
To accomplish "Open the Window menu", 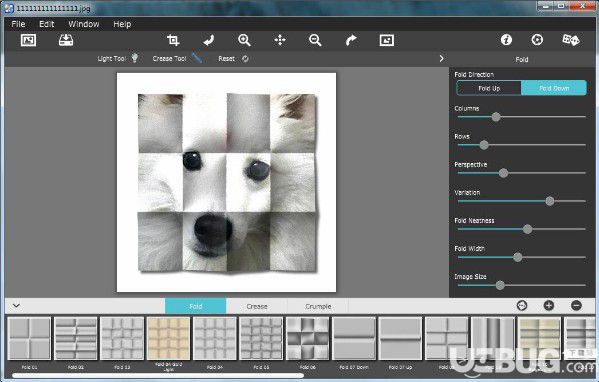I will tap(84, 24).
